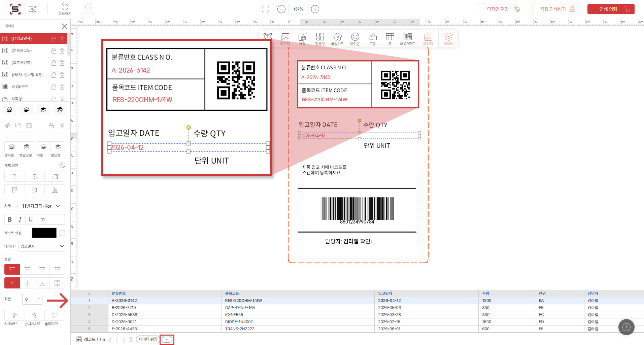Viewport: 644px width, 345px height.
Task: Click the undo (되돌리기) icon
Action: click(x=65, y=7)
